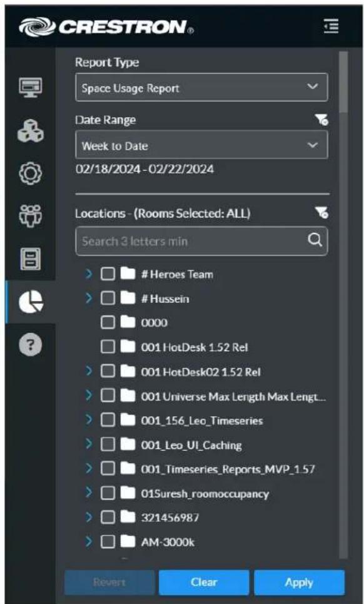The width and height of the screenshot is (364, 604).
Task: Check the 001 HotDesk 1.52 Rel checkbox
Action: click(108, 347)
